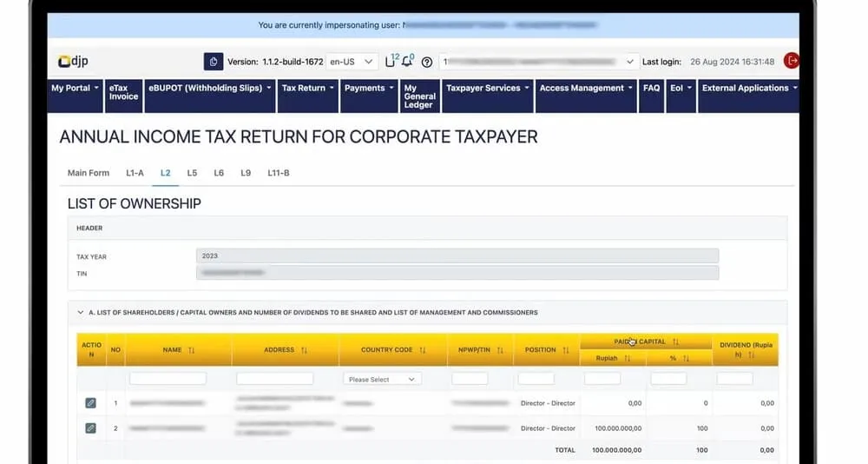Screen dimensions: 868x464
Task: Click the HEADER section label
Action: point(89,228)
